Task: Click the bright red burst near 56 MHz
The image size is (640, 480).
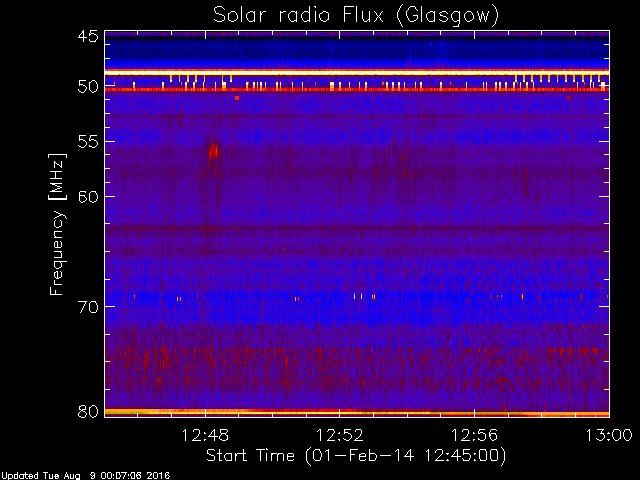Action: coord(213,152)
